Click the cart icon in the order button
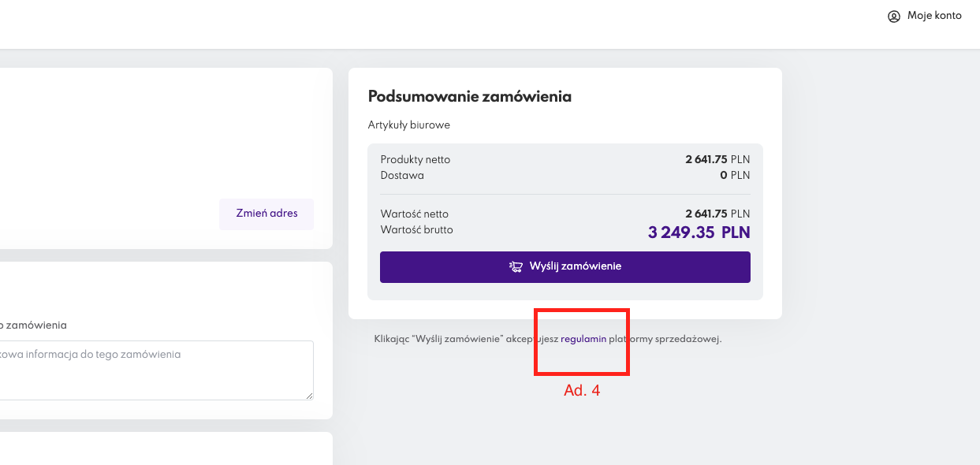This screenshot has height=465, width=980. [x=516, y=266]
